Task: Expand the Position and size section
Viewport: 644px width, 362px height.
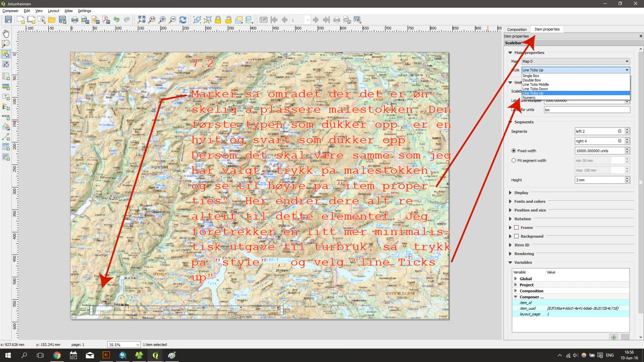Action: [530, 210]
